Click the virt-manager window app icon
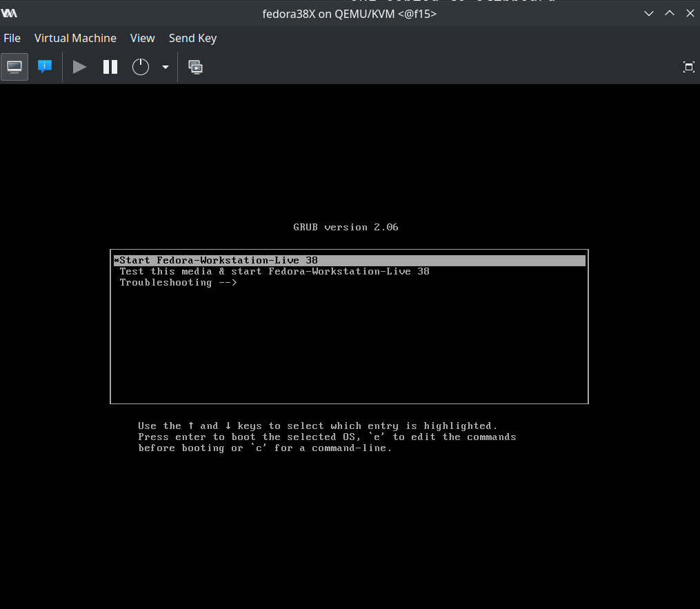700x609 pixels. click(x=9, y=13)
